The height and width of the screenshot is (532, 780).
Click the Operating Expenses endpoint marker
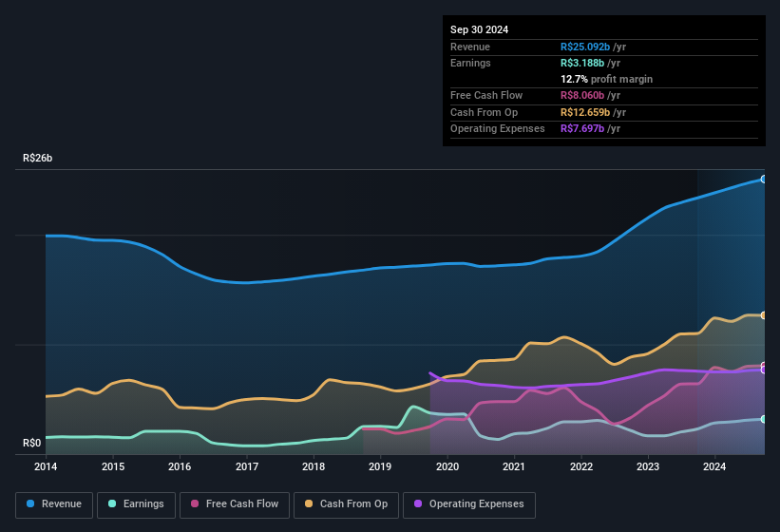764,370
